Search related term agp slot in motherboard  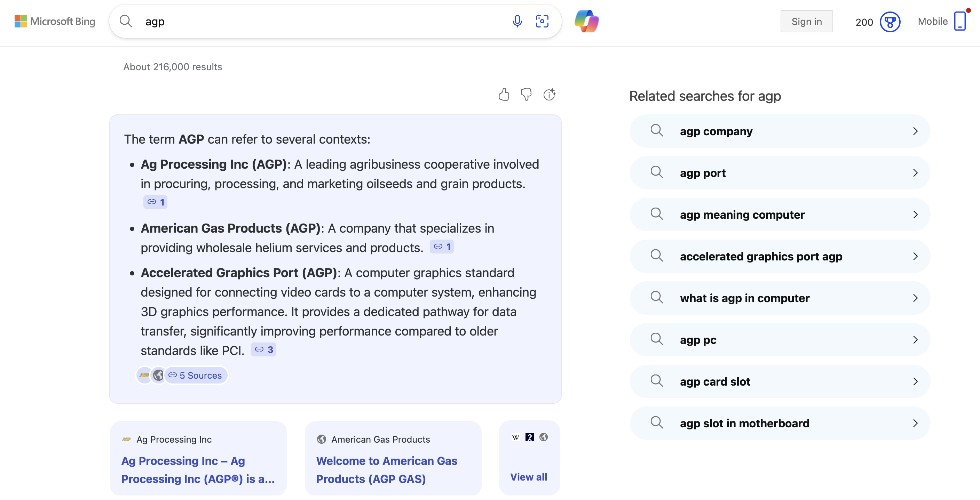tap(780, 423)
